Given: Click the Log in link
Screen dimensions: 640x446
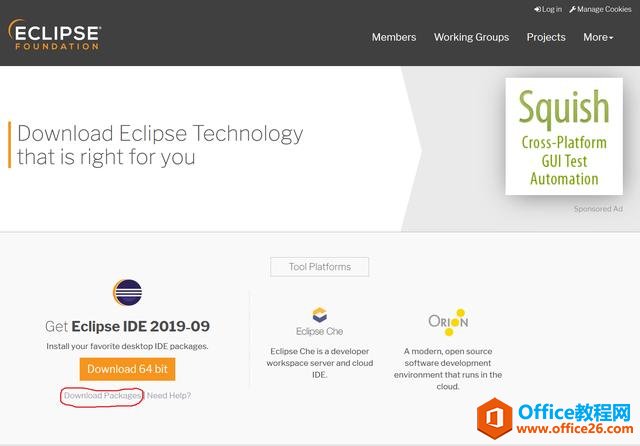Looking at the screenshot, I should tap(548, 9).
